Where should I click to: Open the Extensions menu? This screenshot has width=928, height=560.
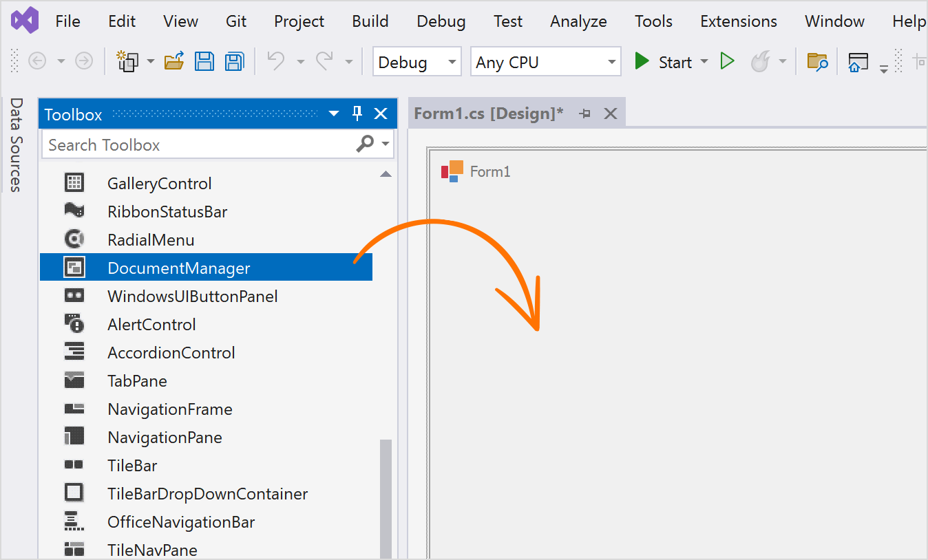click(x=738, y=21)
